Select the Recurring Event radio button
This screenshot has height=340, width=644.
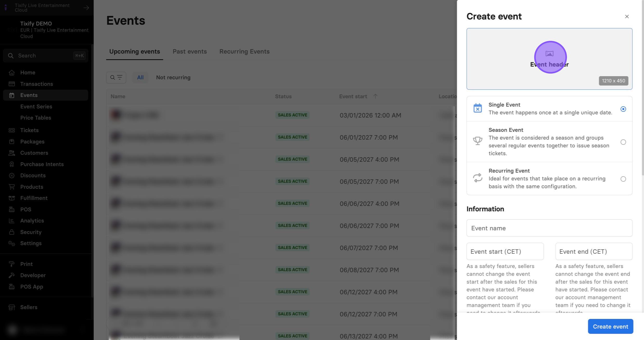pyautogui.click(x=623, y=179)
